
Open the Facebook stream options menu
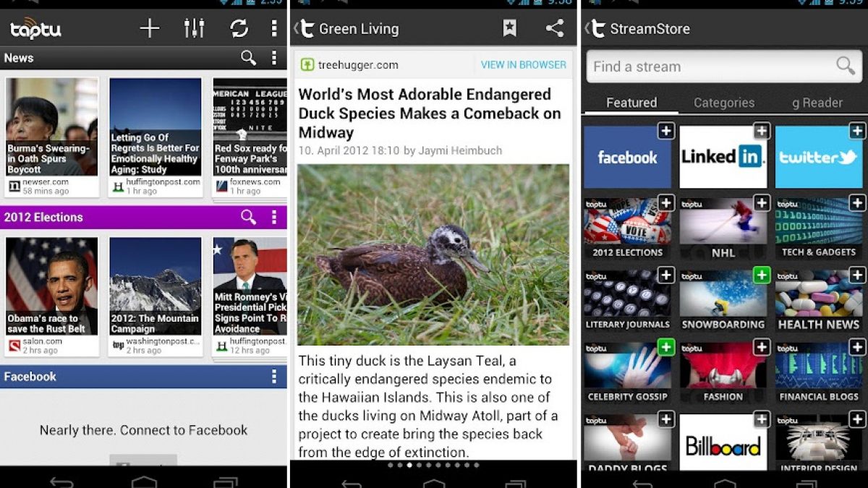pyautogui.click(x=273, y=377)
